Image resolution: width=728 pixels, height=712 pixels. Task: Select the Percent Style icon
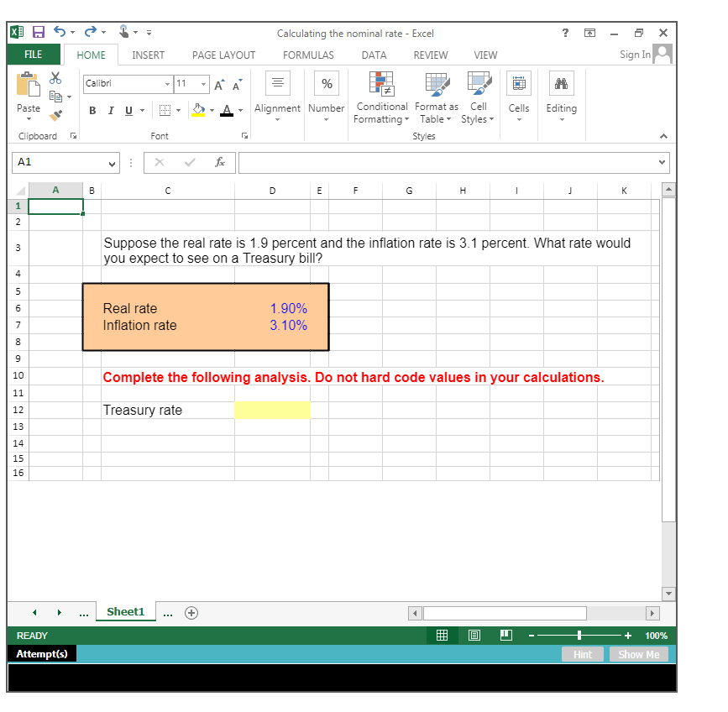click(x=326, y=83)
